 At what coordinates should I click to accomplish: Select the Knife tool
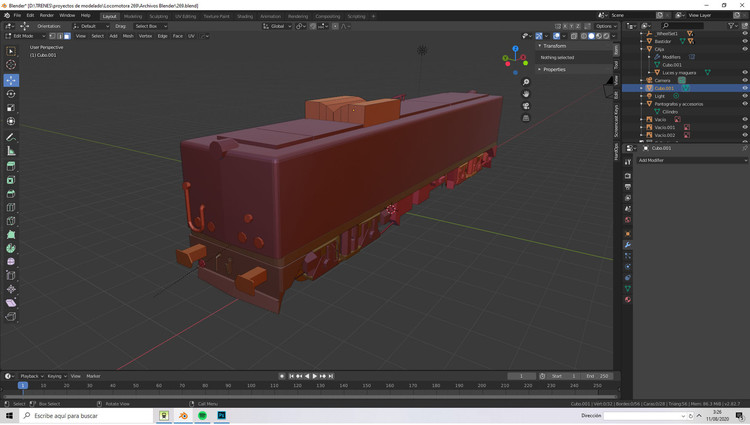[11, 221]
